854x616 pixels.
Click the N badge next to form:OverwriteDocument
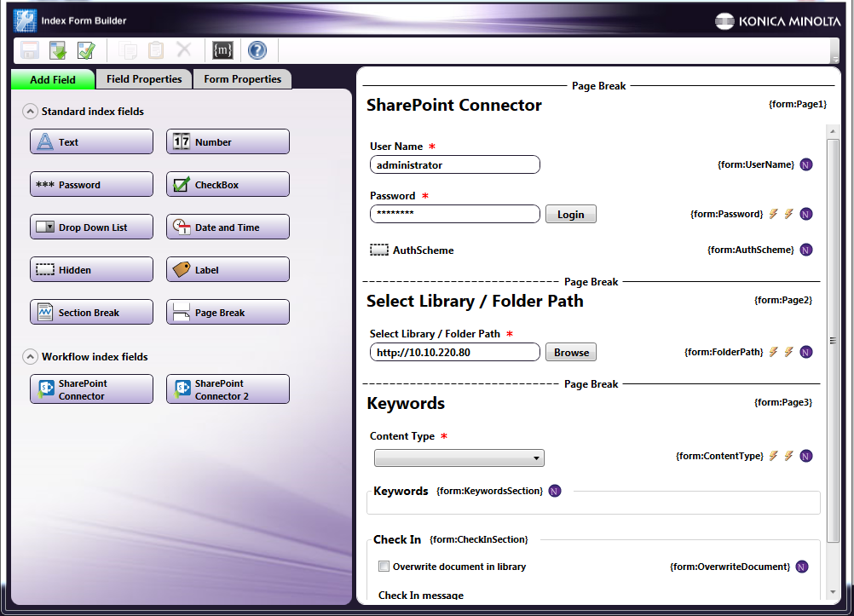click(802, 567)
